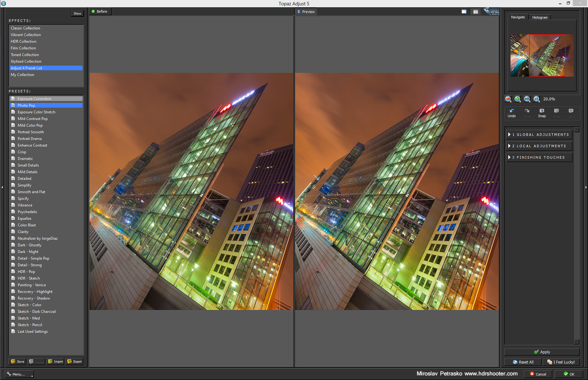Viewport: 588px width, 380px height.
Task: Click the navigator thumbnail preview
Action: pos(542,55)
